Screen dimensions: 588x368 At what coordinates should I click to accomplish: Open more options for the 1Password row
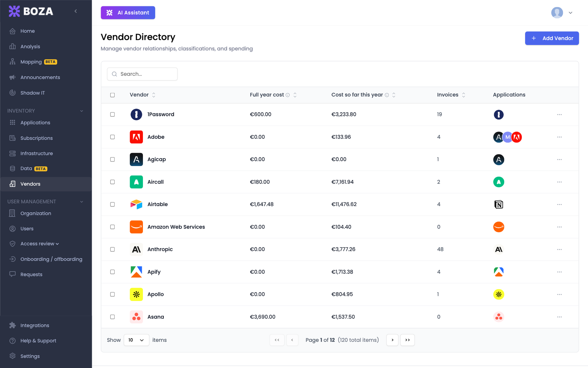coord(559,114)
